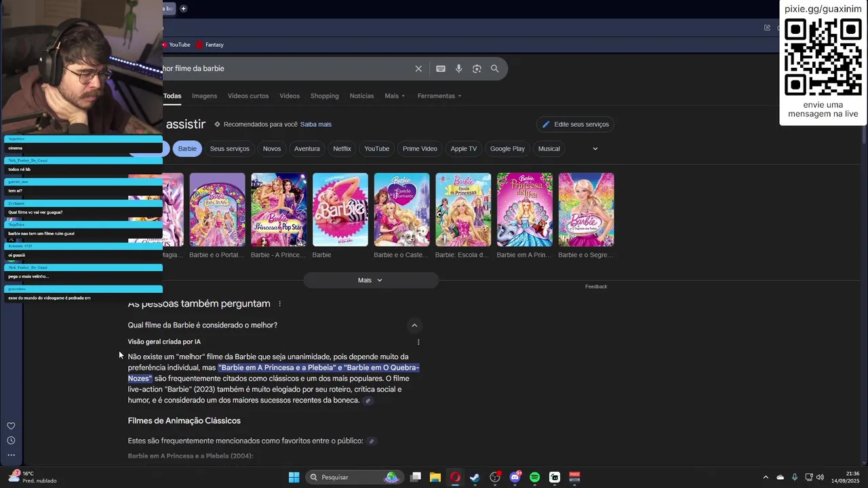Open 'Barbie: Escola de Princesas' poster
The image size is (868, 488).
463,210
